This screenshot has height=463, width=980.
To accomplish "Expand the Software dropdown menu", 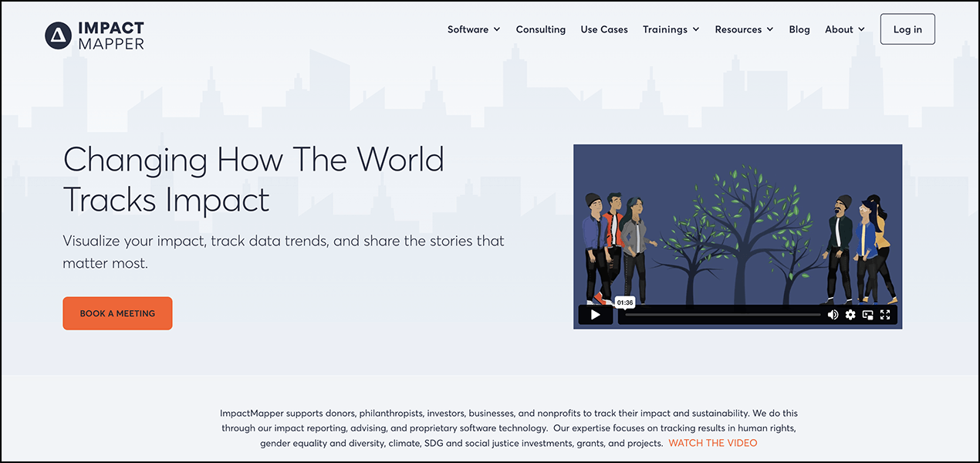I will [474, 29].
